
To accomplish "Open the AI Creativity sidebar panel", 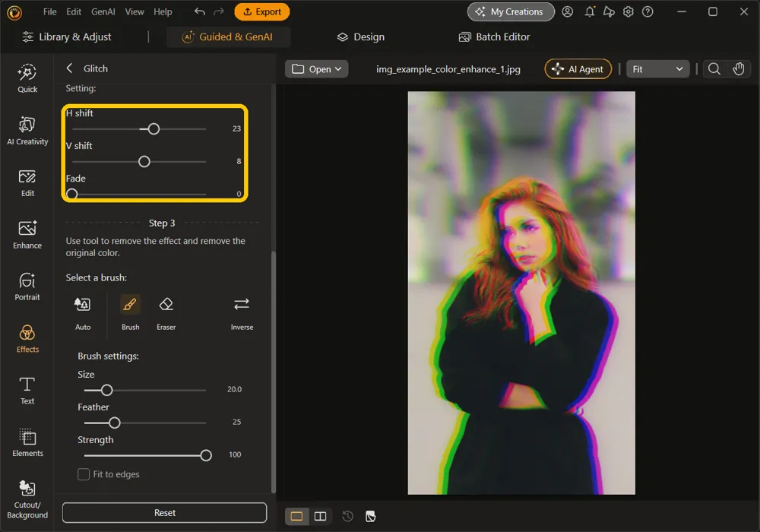I will point(27,131).
